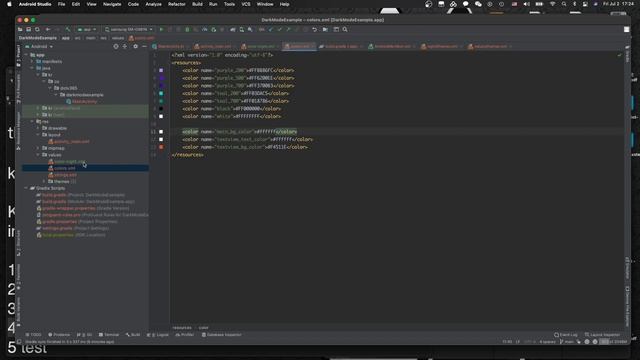Click the Sync/refresh toolbar icon
640x360 pixels.
click(38, 29)
